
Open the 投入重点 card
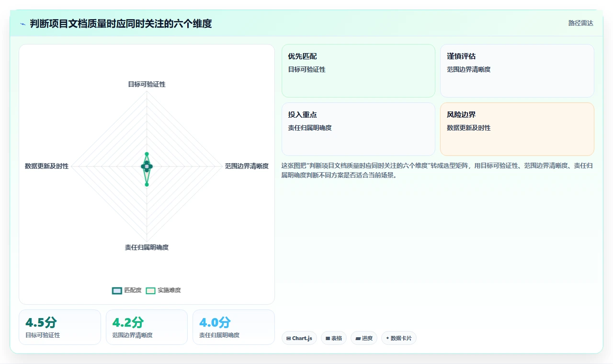pyautogui.click(x=358, y=129)
